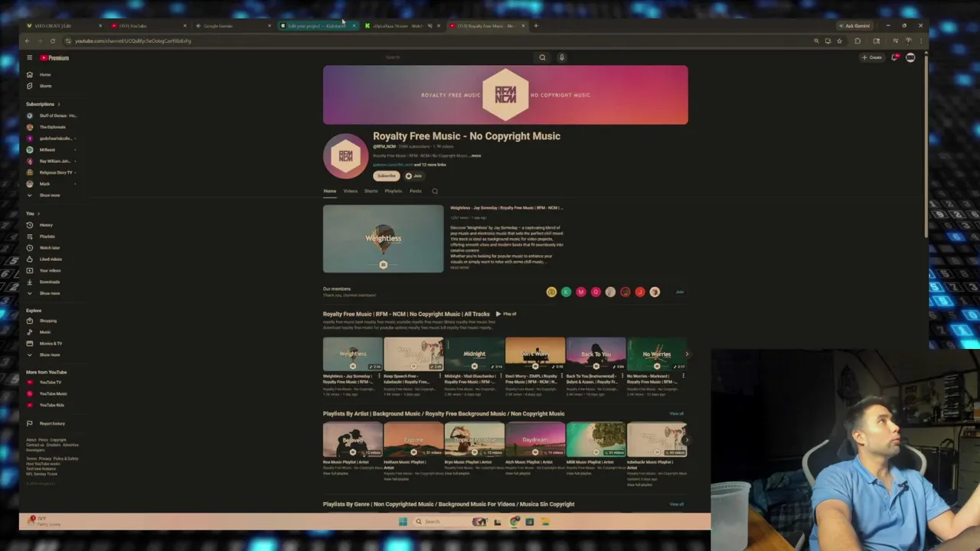Advance Playlists By Artist shelf arrow
Image resolution: width=980 pixels, height=551 pixels.
tap(687, 440)
